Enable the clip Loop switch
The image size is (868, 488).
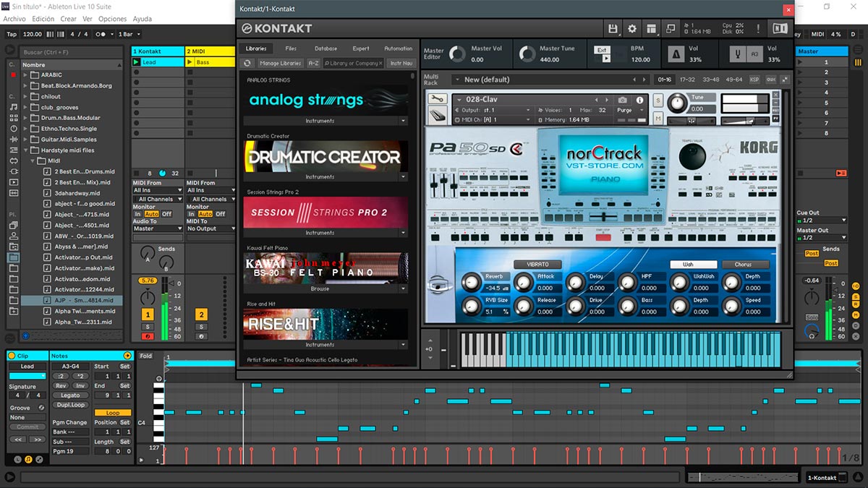click(x=113, y=413)
